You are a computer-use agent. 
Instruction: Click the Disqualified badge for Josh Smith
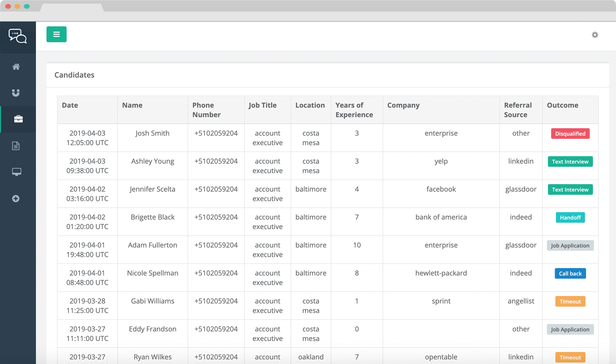pos(570,134)
